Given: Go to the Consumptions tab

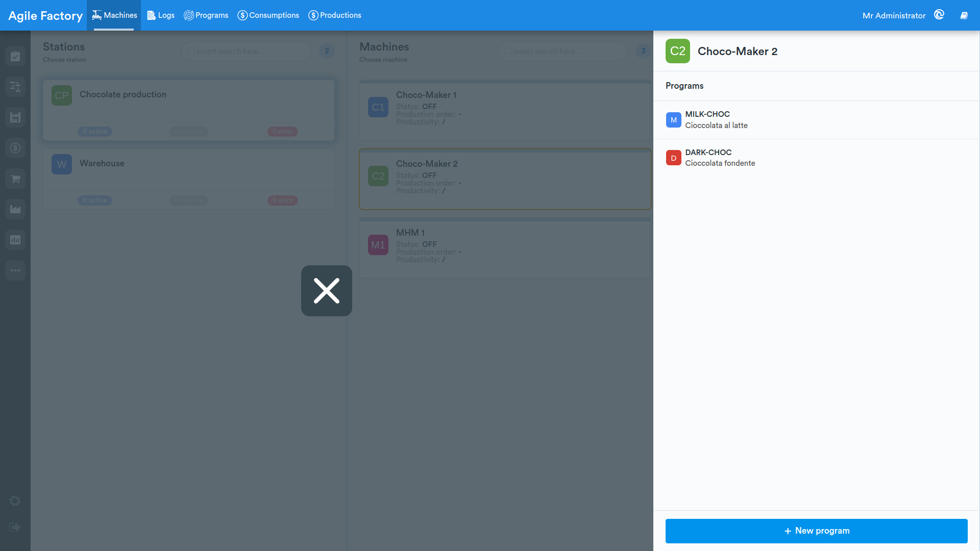Looking at the screenshot, I should 268,15.
